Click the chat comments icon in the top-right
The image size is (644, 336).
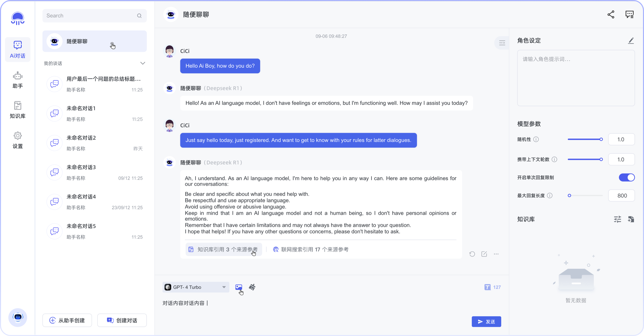click(629, 15)
